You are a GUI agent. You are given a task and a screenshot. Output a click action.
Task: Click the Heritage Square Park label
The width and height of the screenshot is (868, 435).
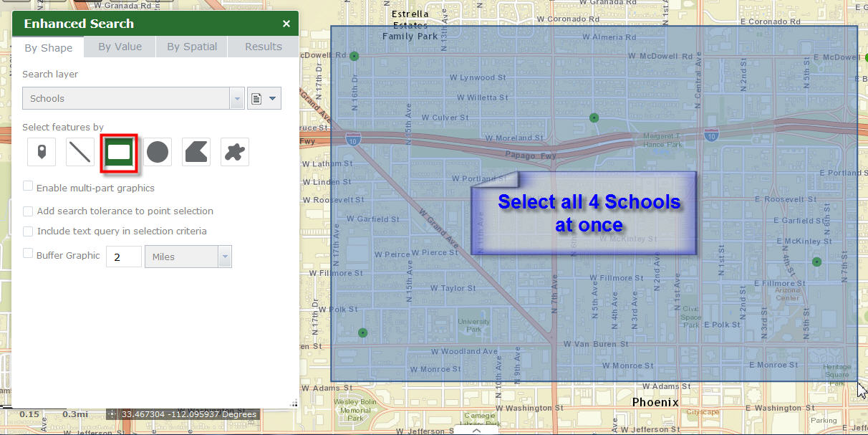[x=837, y=375]
